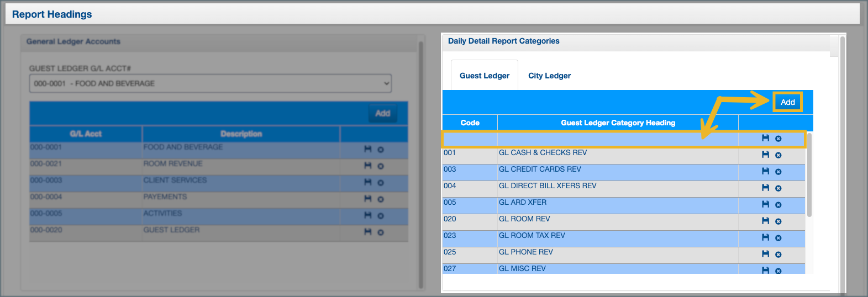Click the category list scrollbar
Screen dimensions: 868x297
pyautogui.click(x=809, y=174)
